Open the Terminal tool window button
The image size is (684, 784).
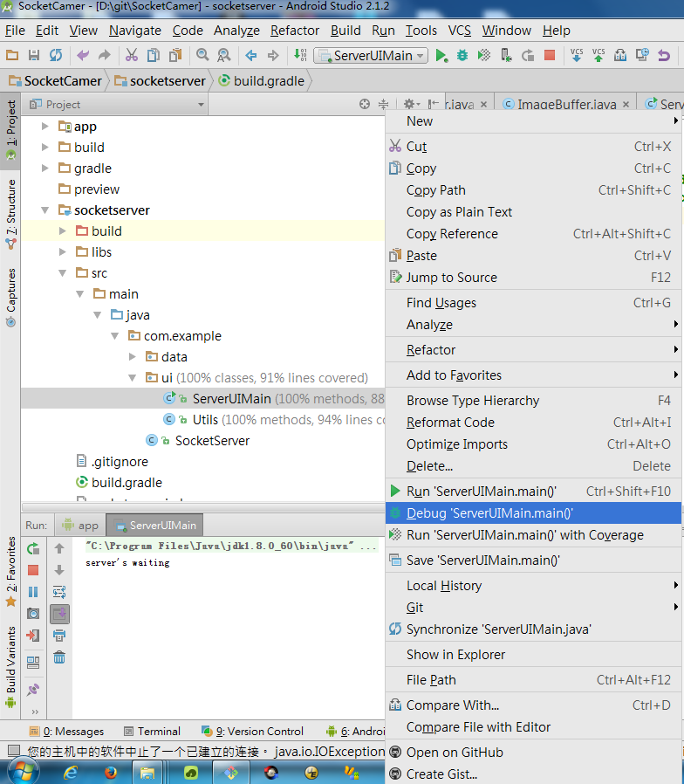(x=152, y=731)
